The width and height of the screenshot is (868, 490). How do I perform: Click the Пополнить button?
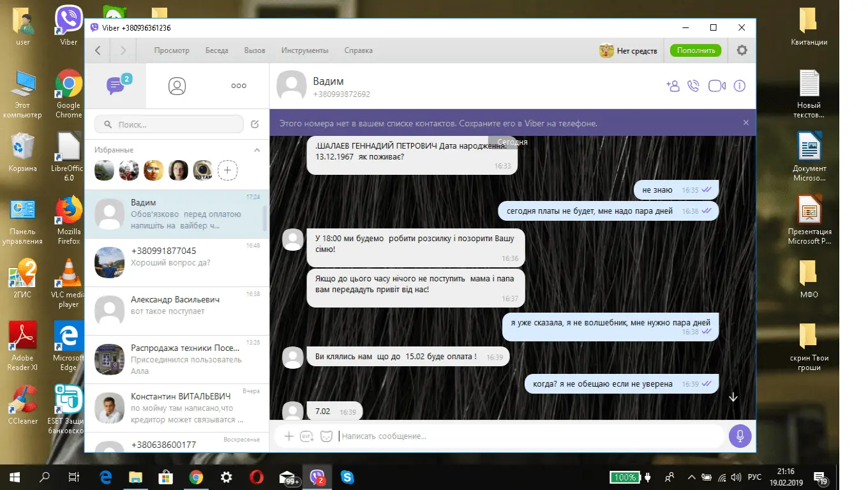pyautogui.click(x=695, y=50)
